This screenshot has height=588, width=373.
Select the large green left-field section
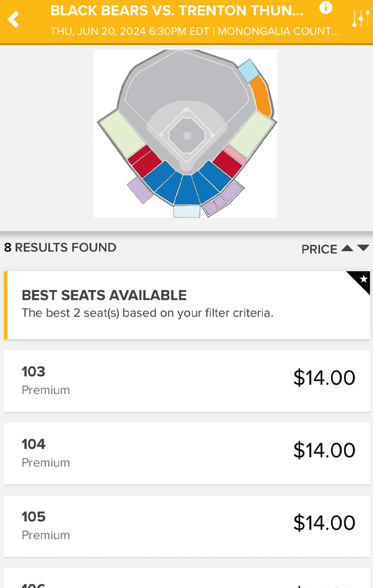point(122,134)
